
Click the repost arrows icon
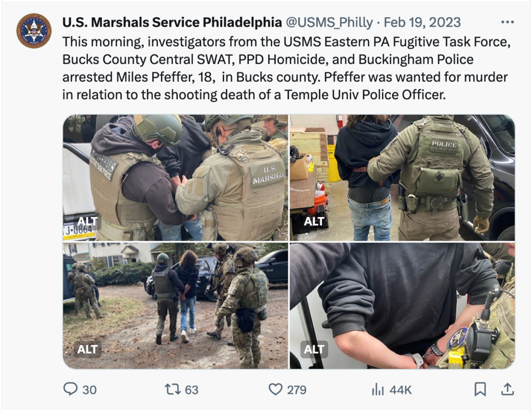172,389
